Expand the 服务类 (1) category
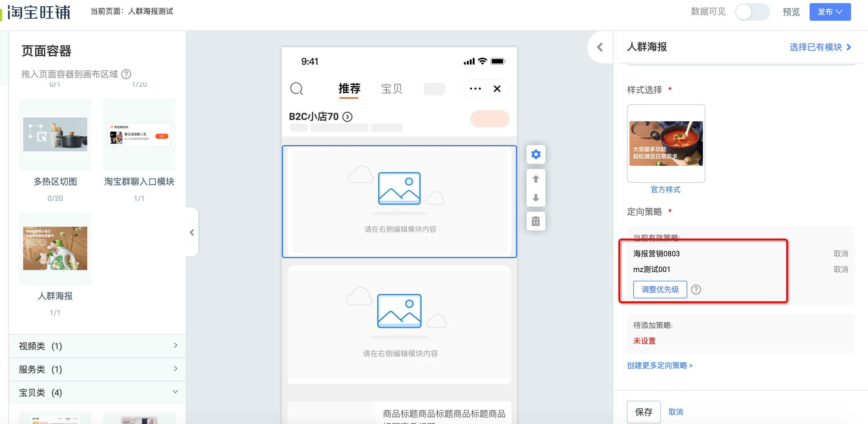Viewport: 868px width, 424px height. point(97,369)
